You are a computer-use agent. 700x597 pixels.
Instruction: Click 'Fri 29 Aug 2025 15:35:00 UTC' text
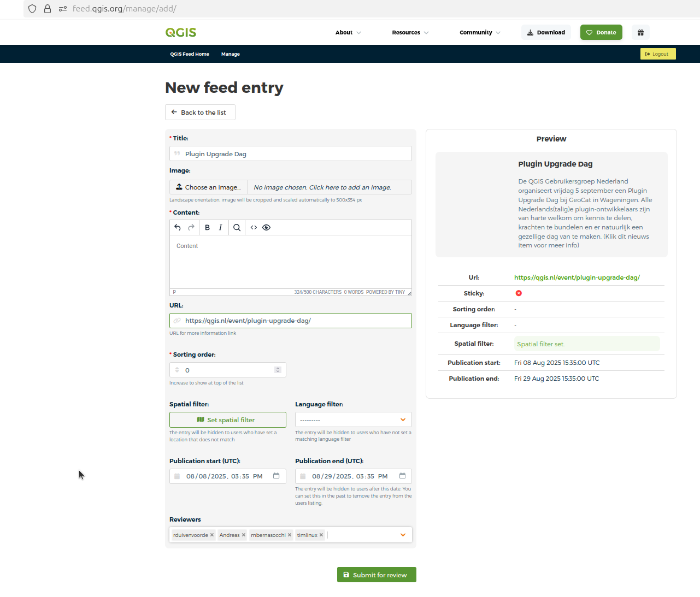click(557, 379)
